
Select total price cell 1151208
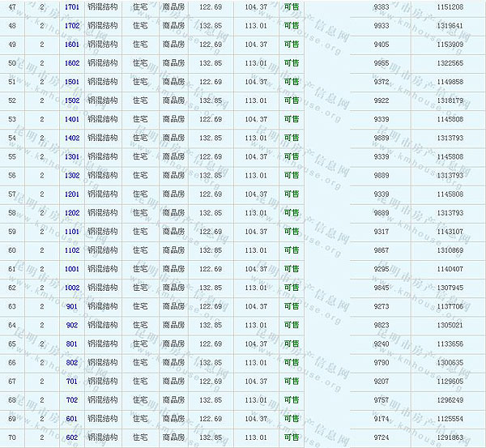tap(450, 6)
